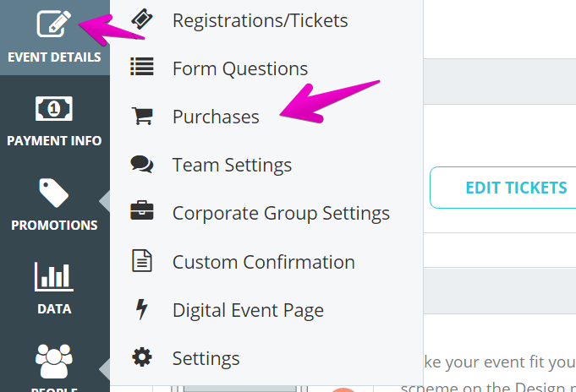Click the document icon for Custom Confirmation
The width and height of the screenshot is (576, 392).
coord(142,260)
